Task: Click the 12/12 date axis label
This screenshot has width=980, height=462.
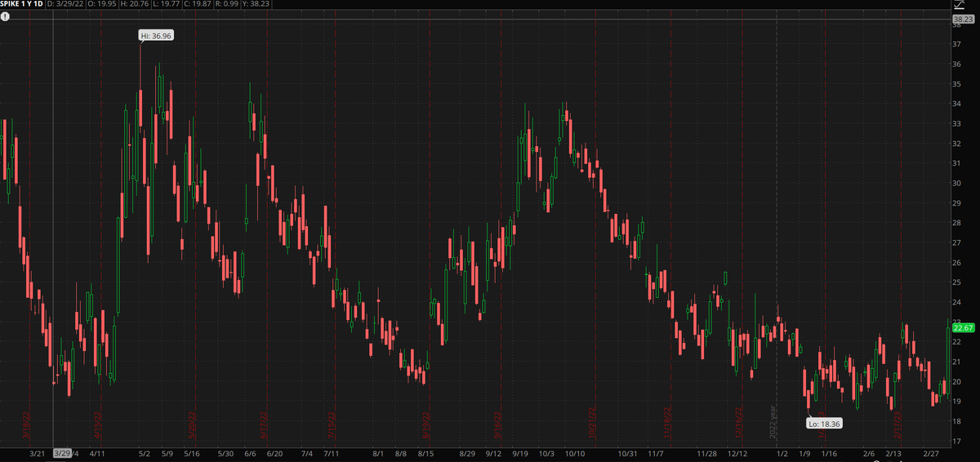Action: (737, 453)
